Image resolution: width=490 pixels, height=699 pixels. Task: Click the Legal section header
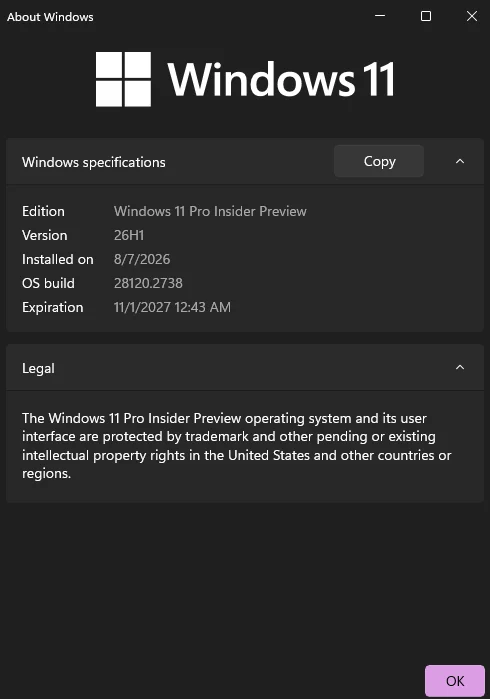[38, 368]
